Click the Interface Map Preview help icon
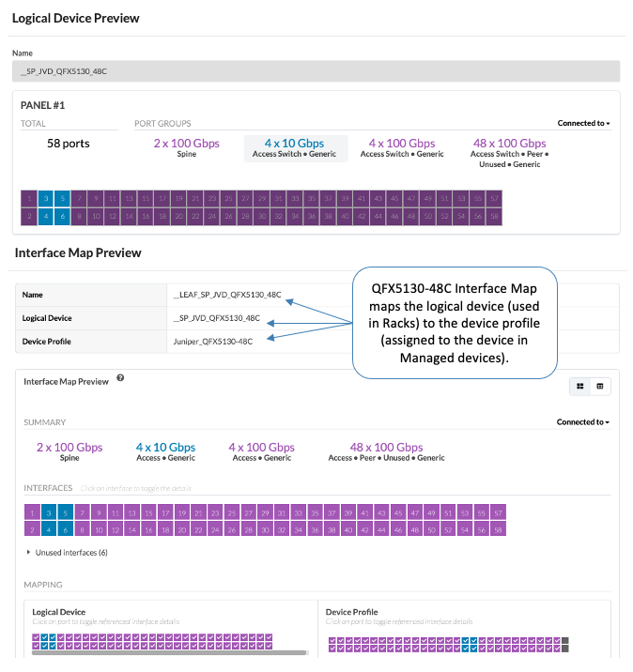The width and height of the screenshot is (633, 672). pyautogui.click(x=120, y=377)
